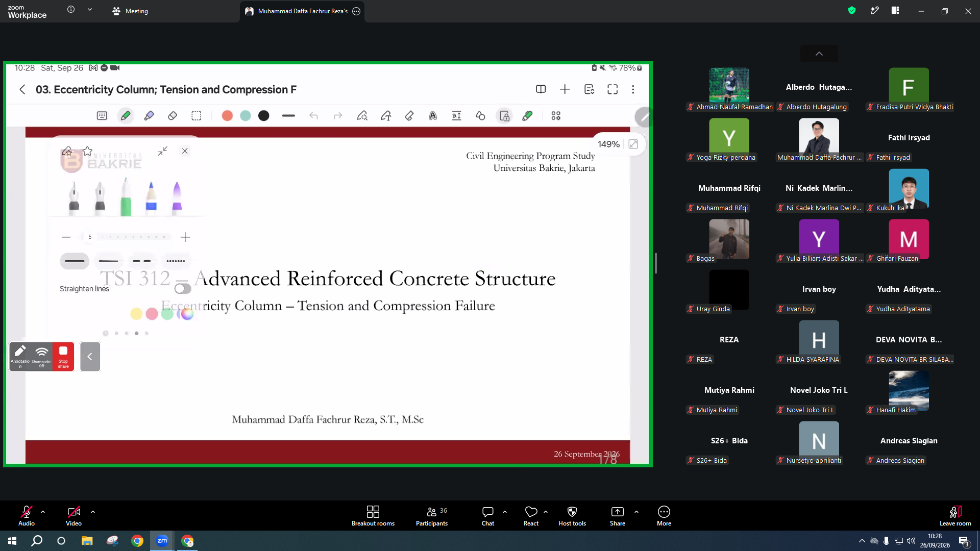Open Host tools shield icon
This screenshot has height=551, width=980.
pos(572,516)
